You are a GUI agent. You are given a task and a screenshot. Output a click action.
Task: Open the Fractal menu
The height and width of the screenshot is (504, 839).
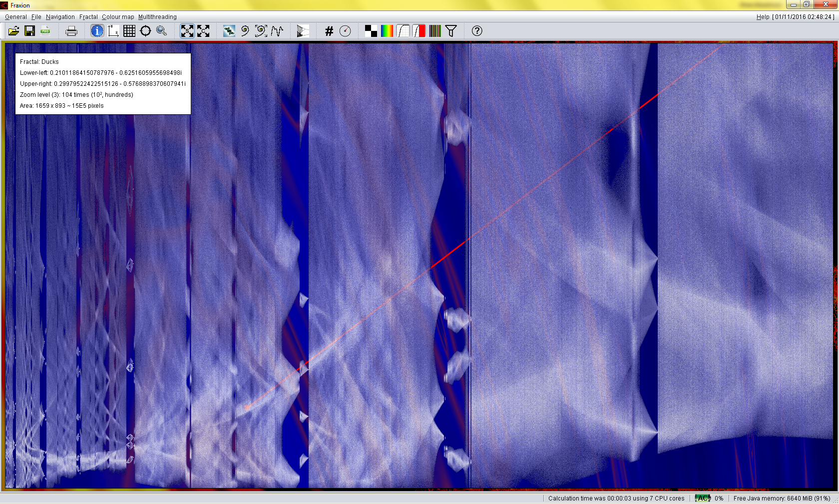click(88, 17)
